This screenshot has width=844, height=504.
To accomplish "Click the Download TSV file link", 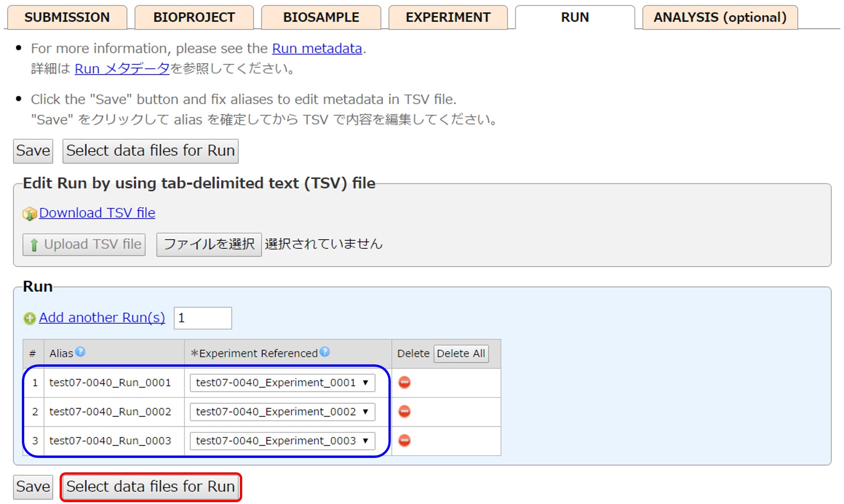I will 97,213.
